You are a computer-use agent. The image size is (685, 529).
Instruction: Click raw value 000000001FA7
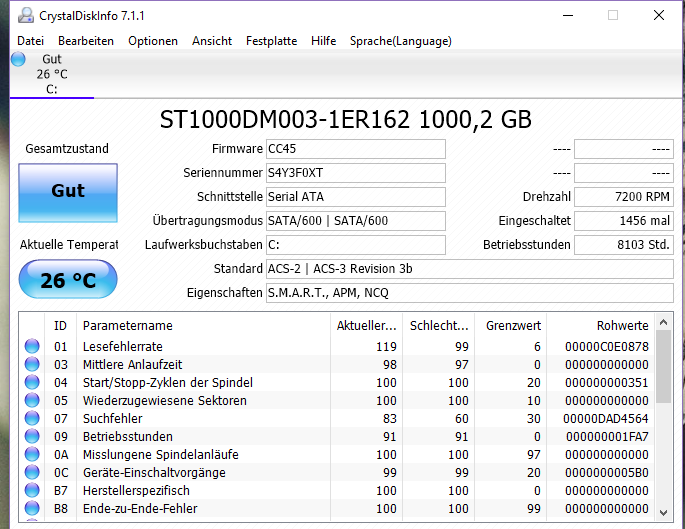point(607,436)
